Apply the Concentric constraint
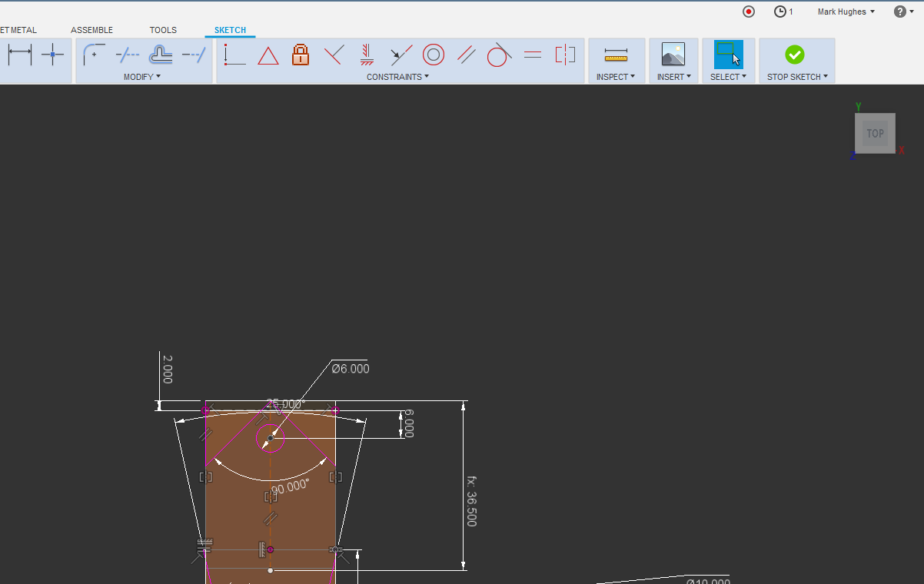The width and height of the screenshot is (924, 584). point(434,55)
